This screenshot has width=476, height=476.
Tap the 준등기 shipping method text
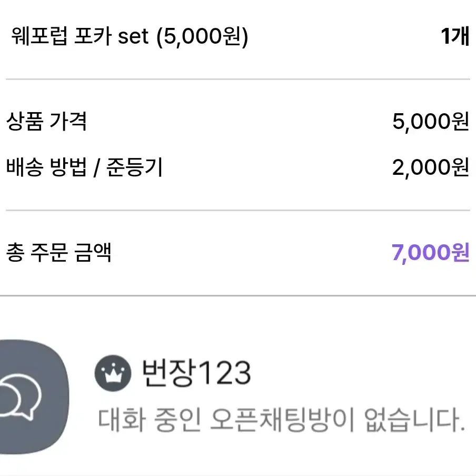click(135, 167)
